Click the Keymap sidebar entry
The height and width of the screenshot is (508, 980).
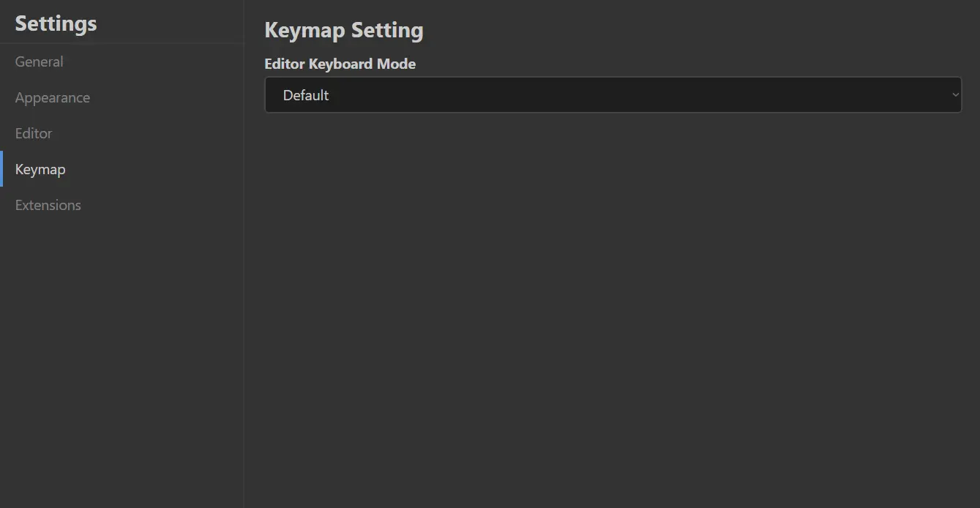tap(40, 169)
